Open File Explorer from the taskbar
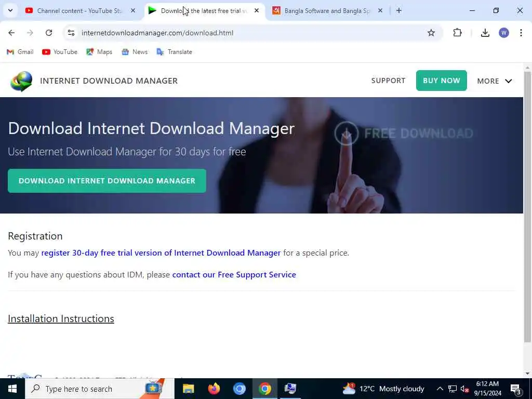Screen dimensions: 532x399 (188, 389)
